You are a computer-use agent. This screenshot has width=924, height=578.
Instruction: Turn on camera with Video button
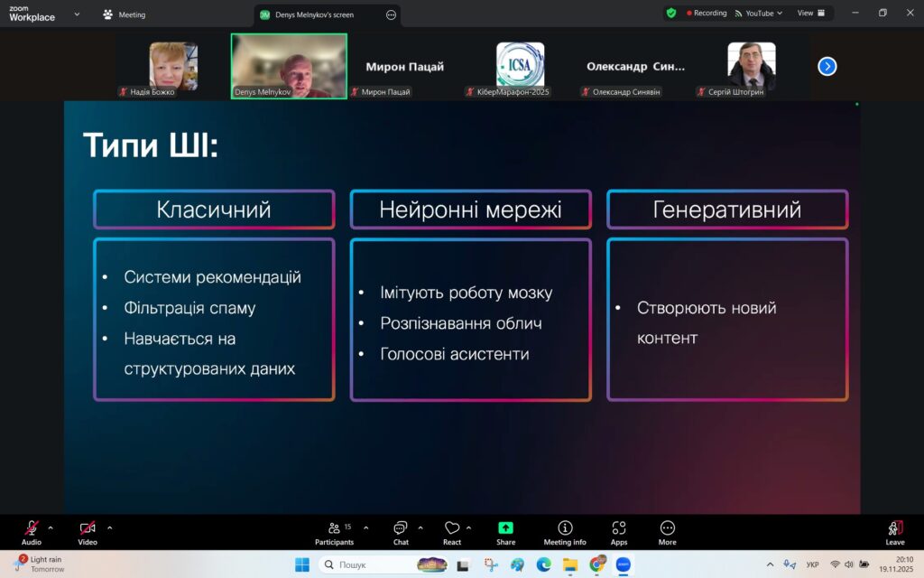(87, 532)
